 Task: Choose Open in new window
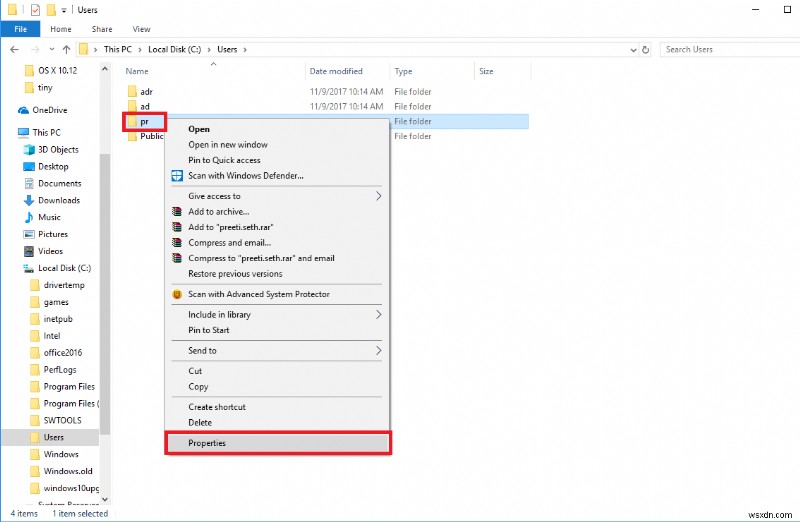coord(228,144)
